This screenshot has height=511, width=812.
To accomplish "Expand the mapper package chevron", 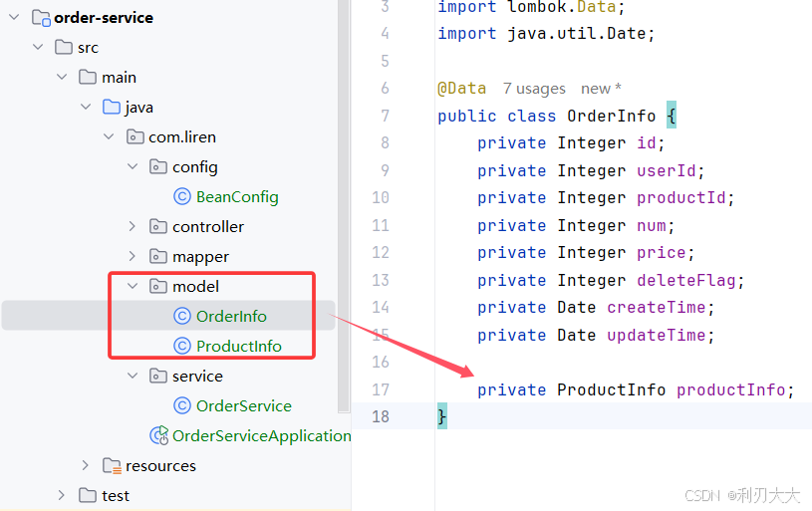I will click(x=133, y=256).
